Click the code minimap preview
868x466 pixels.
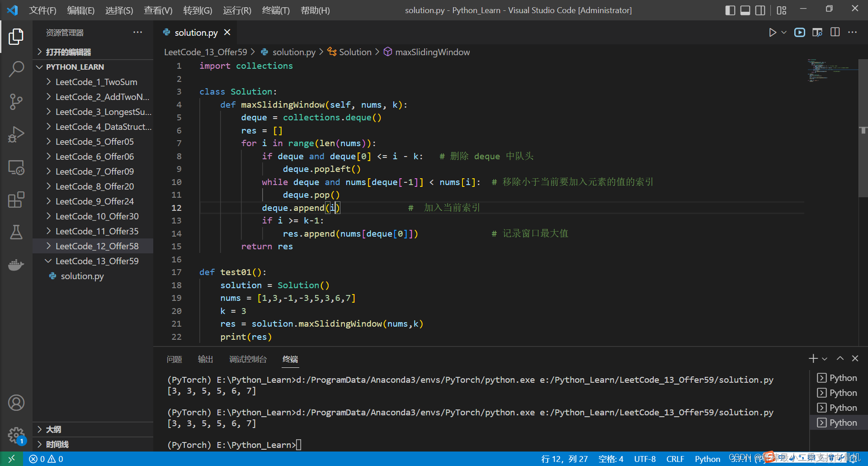(x=832, y=71)
